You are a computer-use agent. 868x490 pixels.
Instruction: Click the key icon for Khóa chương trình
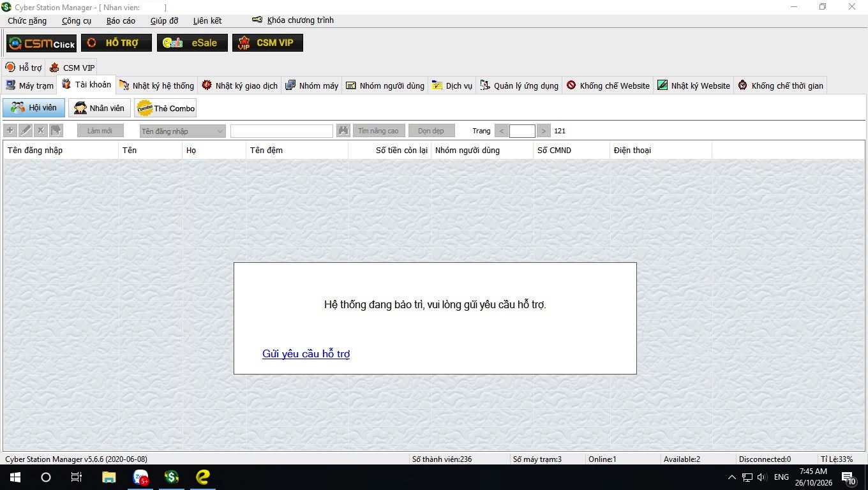click(x=257, y=20)
